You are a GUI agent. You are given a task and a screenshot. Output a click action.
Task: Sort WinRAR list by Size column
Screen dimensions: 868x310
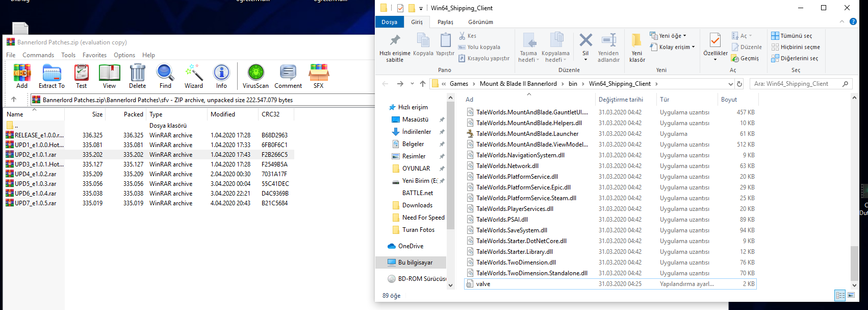tap(85, 114)
